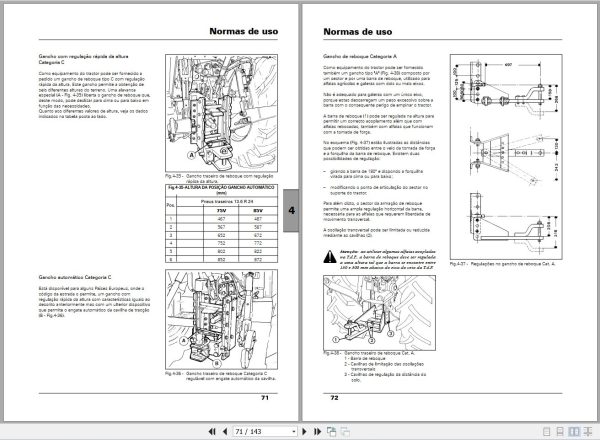Click the 'Normas de uso' heading on page 71

tap(244, 31)
